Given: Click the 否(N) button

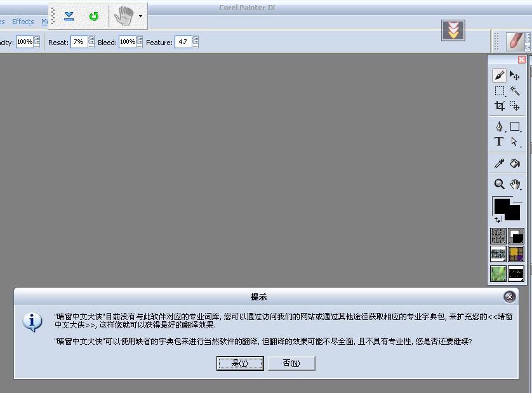Looking at the screenshot, I should point(291,363).
